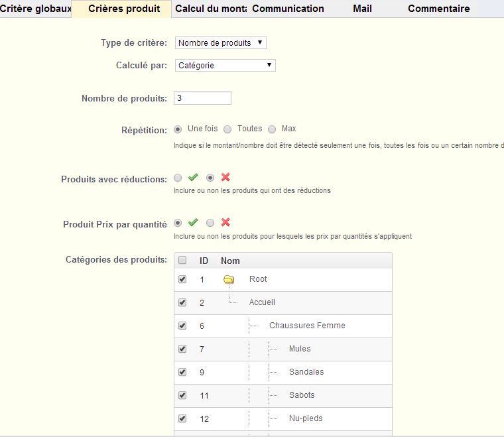
Task: Select the Une fois radio button
Action: pyautogui.click(x=178, y=129)
